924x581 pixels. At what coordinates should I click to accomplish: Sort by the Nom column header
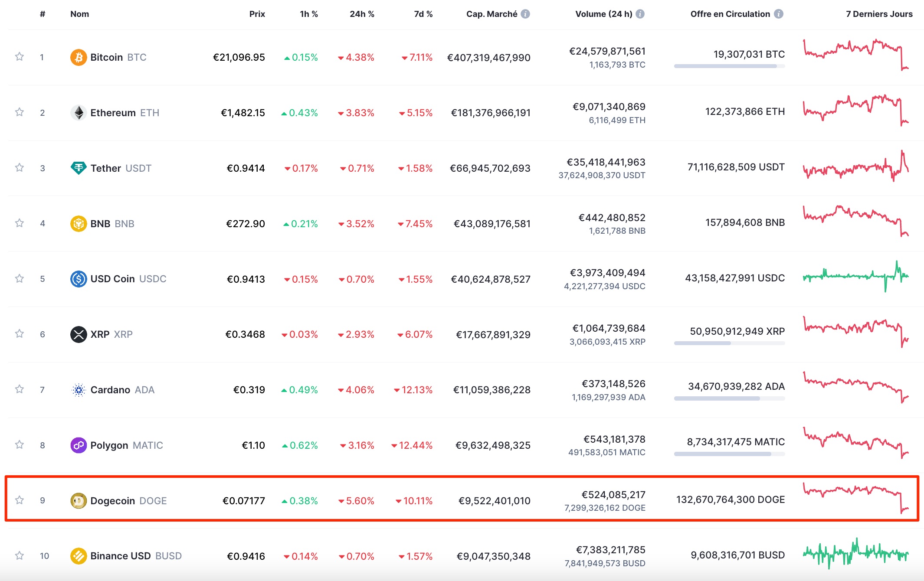coord(79,14)
